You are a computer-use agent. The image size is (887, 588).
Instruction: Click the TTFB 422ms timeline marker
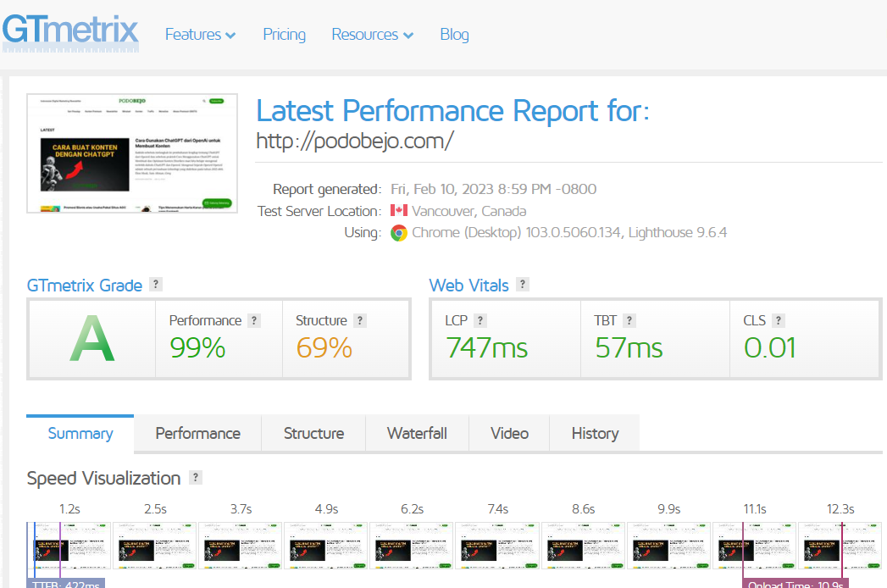coord(65,583)
